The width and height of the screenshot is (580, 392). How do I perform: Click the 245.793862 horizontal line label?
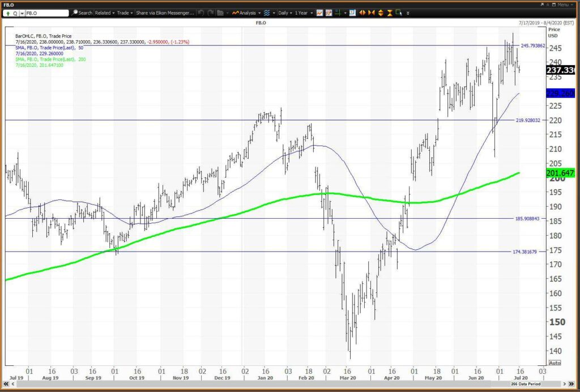(532, 46)
